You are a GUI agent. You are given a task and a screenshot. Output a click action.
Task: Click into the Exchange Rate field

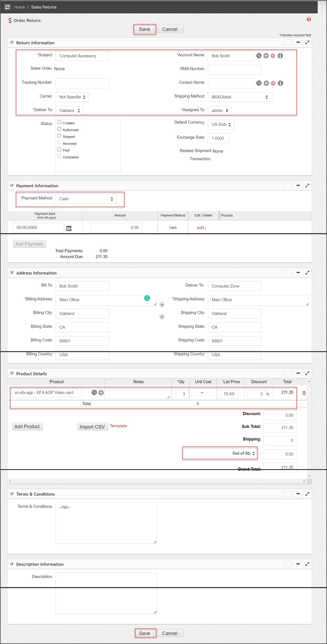(218, 138)
